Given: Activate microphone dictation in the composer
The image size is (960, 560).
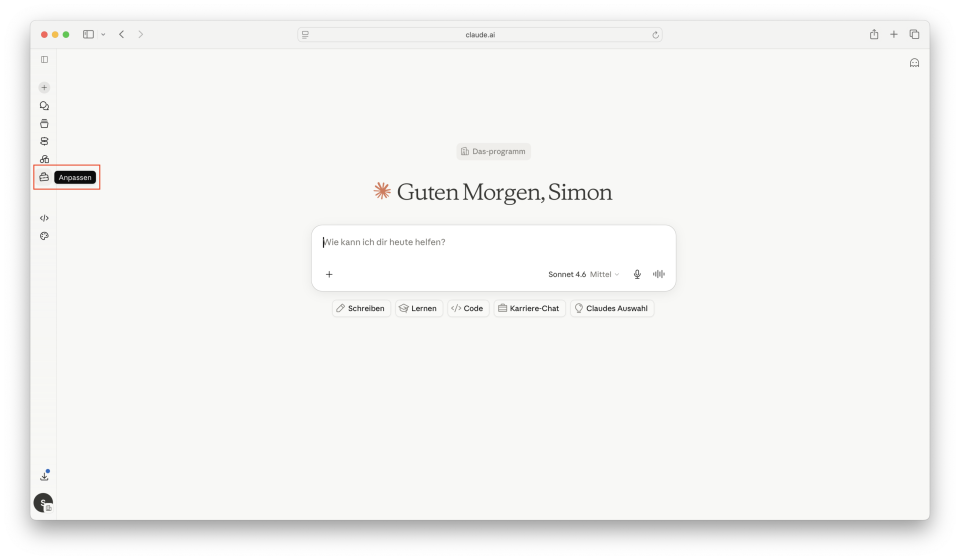Looking at the screenshot, I should coord(637,274).
